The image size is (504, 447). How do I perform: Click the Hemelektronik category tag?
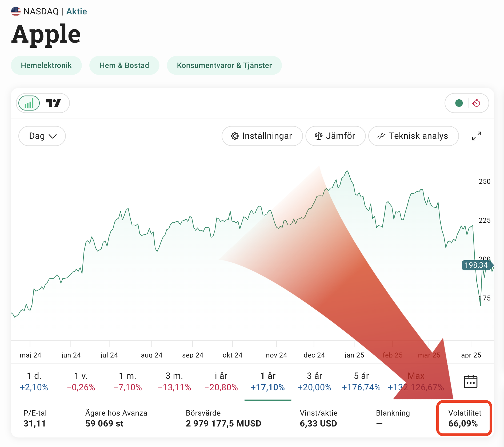pos(46,66)
